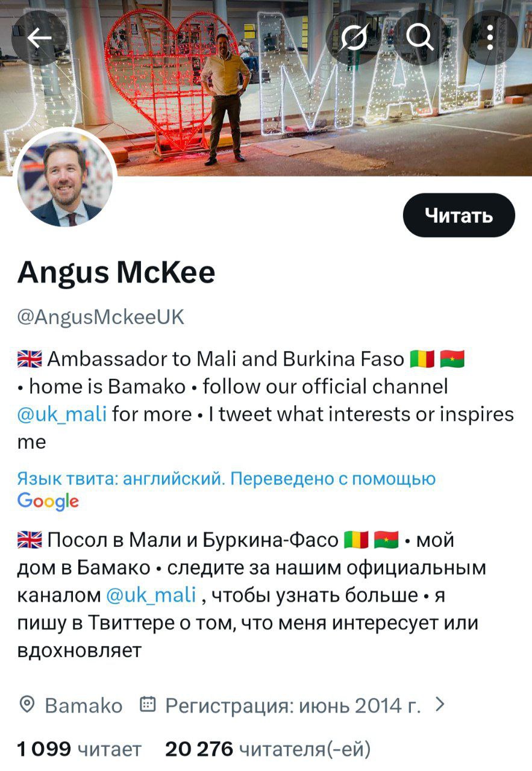Tap the translated-with-Google notice text

(x=227, y=479)
